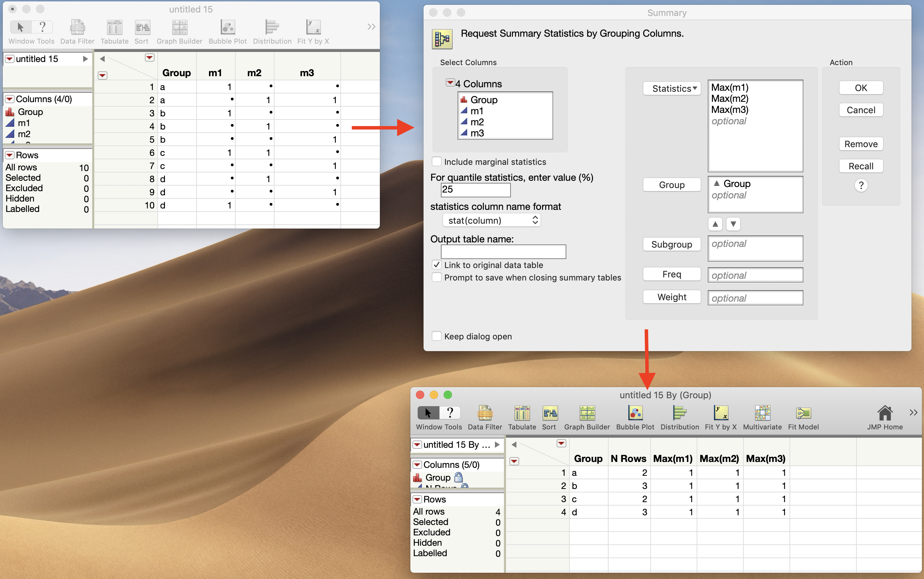Click OK to run summary statistics

tap(861, 87)
